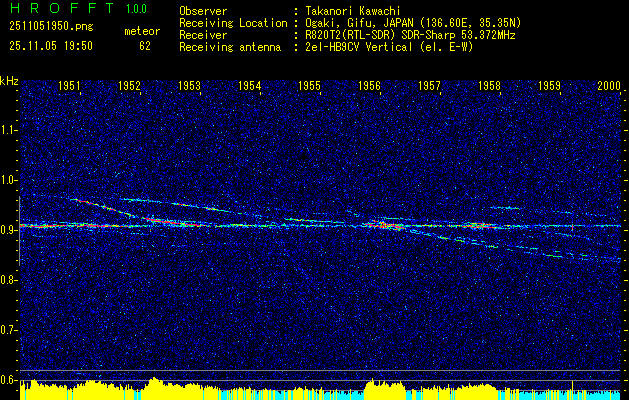This screenshot has width=629, height=400.
Task: Click the meteor label text
Action: click(x=142, y=31)
